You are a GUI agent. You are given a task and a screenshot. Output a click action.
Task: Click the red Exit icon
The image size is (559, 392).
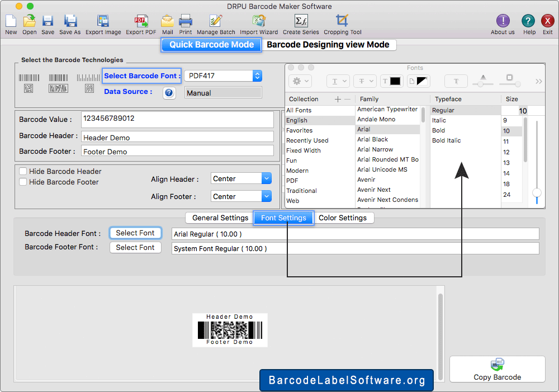548,21
